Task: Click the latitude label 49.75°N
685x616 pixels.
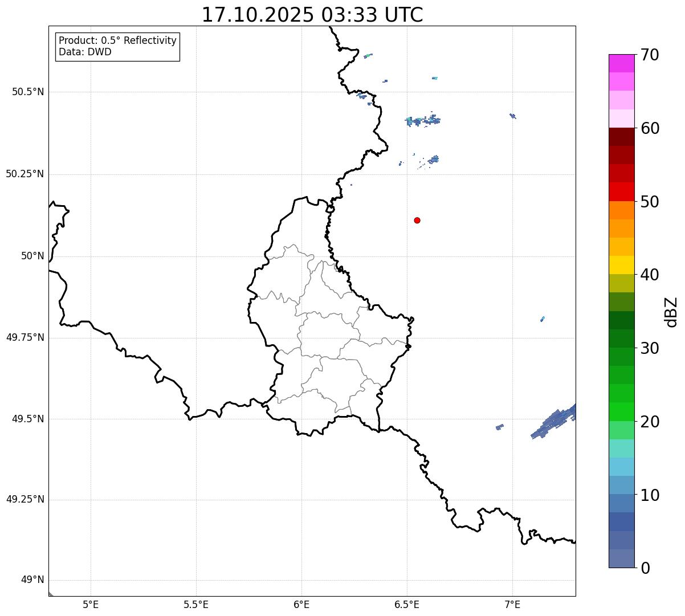Action: pos(25,338)
